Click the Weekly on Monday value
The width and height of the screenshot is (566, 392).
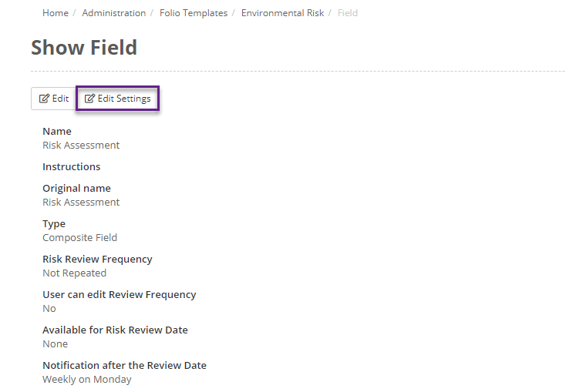click(86, 380)
